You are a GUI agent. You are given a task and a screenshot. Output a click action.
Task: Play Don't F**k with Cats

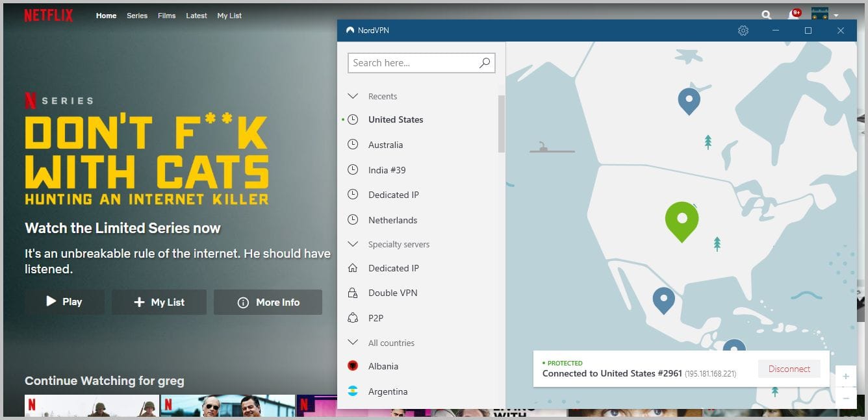(x=64, y=302)
